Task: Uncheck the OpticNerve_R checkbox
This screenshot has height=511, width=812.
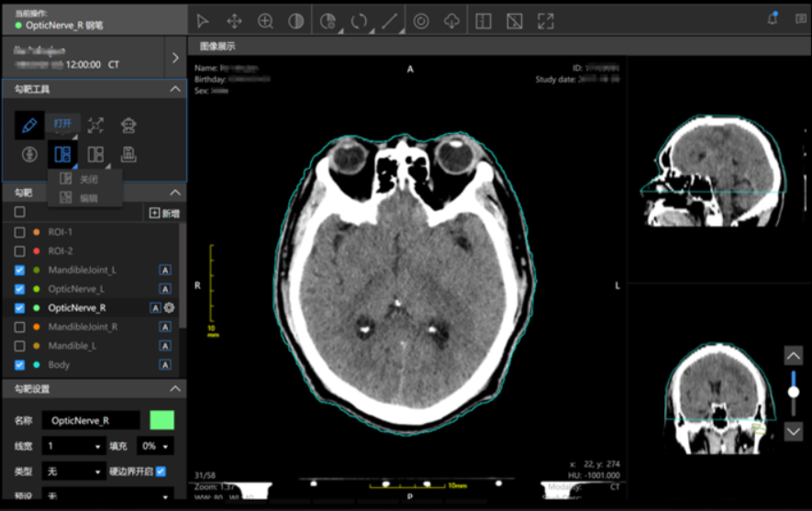Action: (19, 308)
